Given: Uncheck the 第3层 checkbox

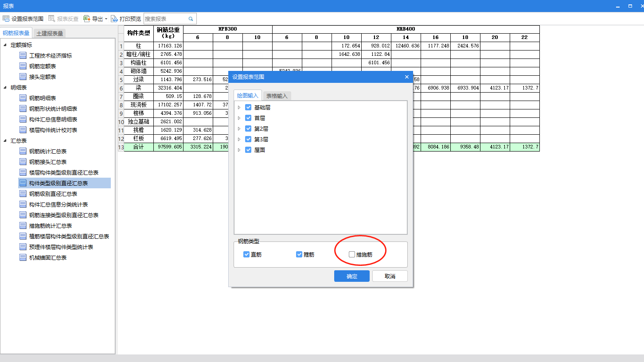Looking at the screenshot, I should point(248,139).
